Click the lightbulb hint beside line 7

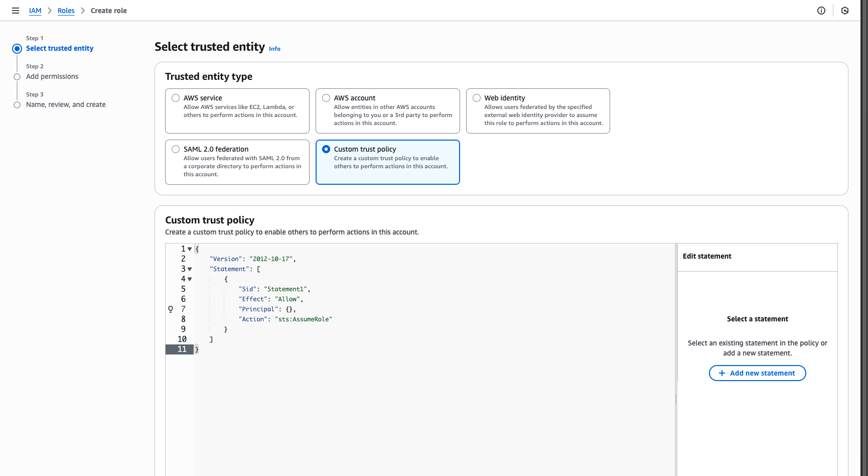coord(171,309)
